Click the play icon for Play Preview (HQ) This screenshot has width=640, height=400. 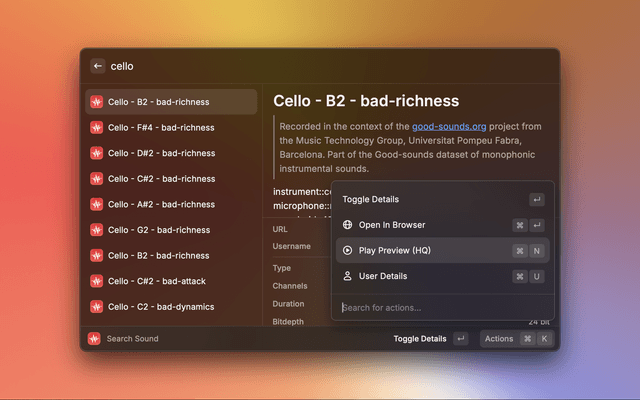[348, 250]
